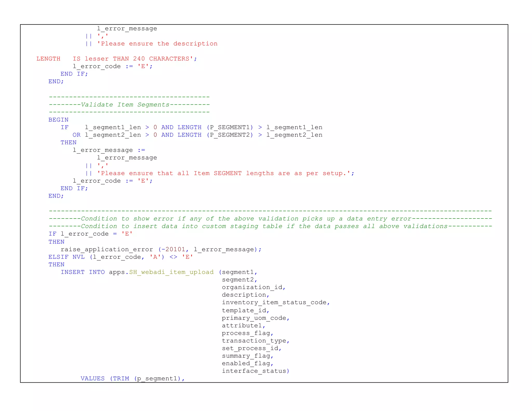Viewport: 532px width, 411px height.
Task: Click the BEGIN keyword under Validate Item Segments
Action: click(x=58, y=120)
